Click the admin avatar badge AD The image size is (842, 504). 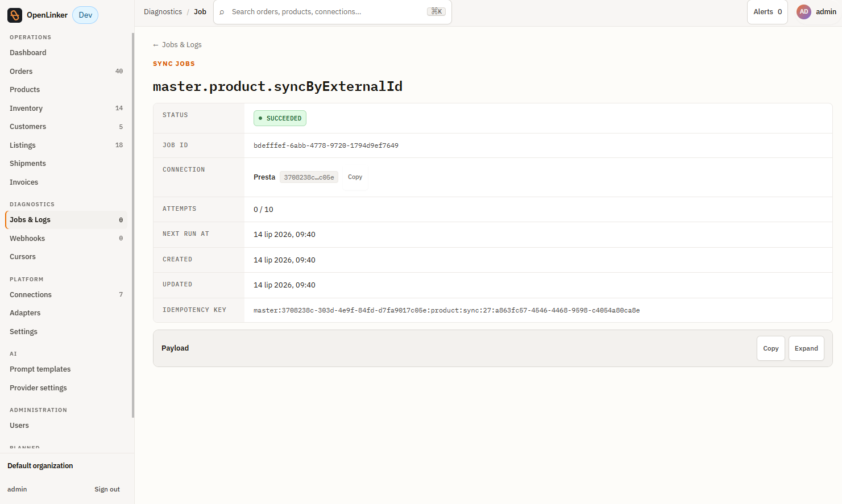click(x=804, y=12)
